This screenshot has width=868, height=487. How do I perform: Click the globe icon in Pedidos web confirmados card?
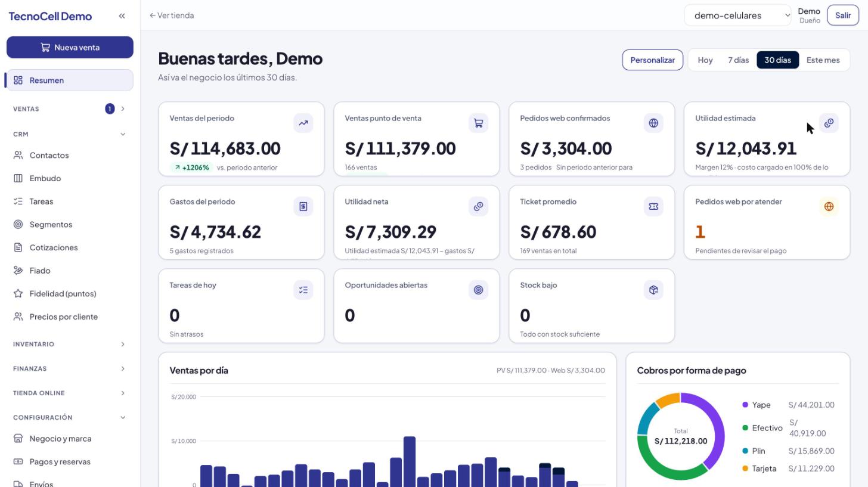[x=653, y=123]
